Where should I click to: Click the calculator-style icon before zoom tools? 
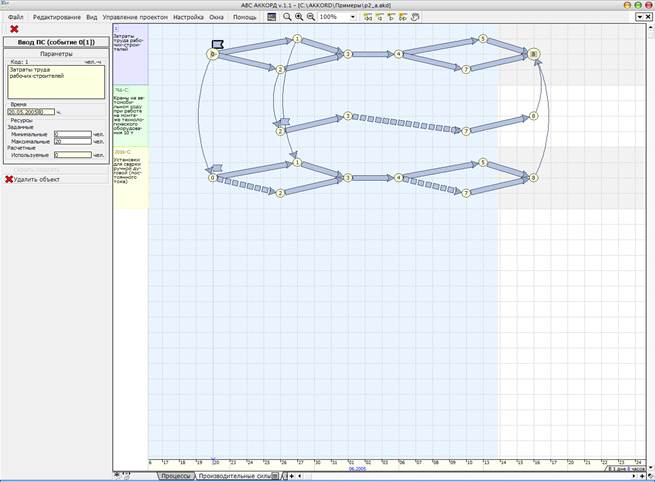click(272, 17)
